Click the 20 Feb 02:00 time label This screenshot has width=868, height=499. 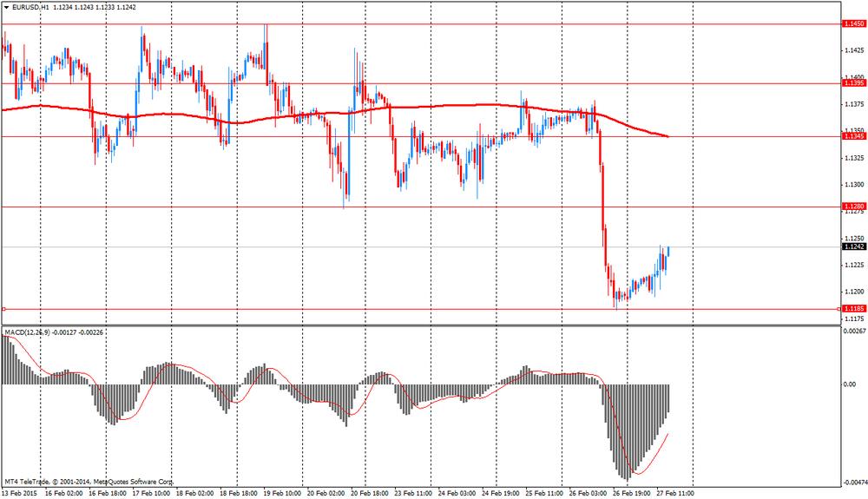[326, 494]
